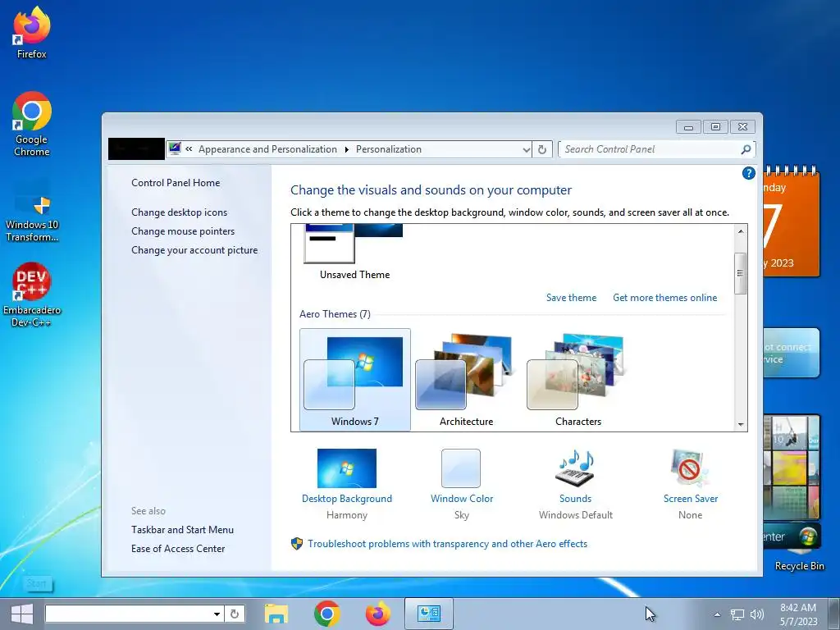Select the Characters theme

(x=578, y=379)
